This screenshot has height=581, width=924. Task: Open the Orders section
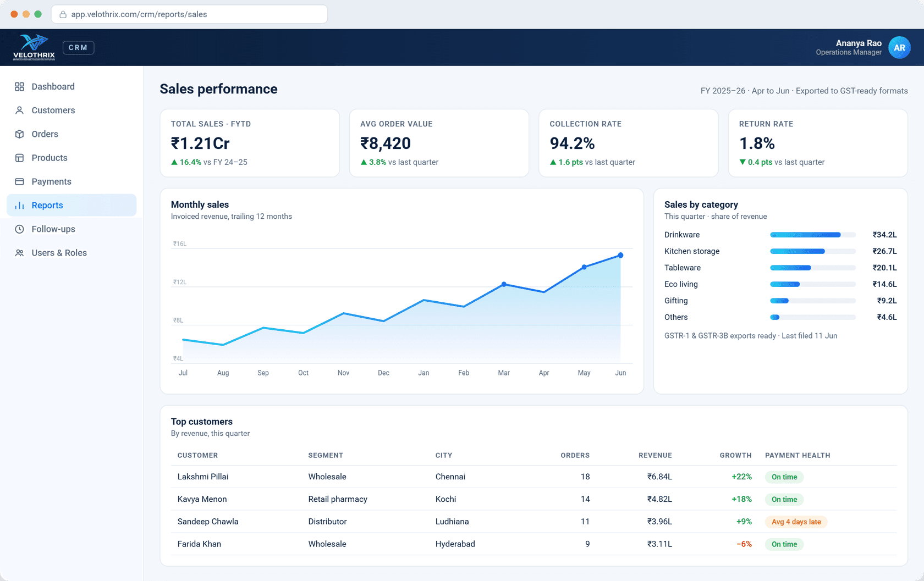71,134
